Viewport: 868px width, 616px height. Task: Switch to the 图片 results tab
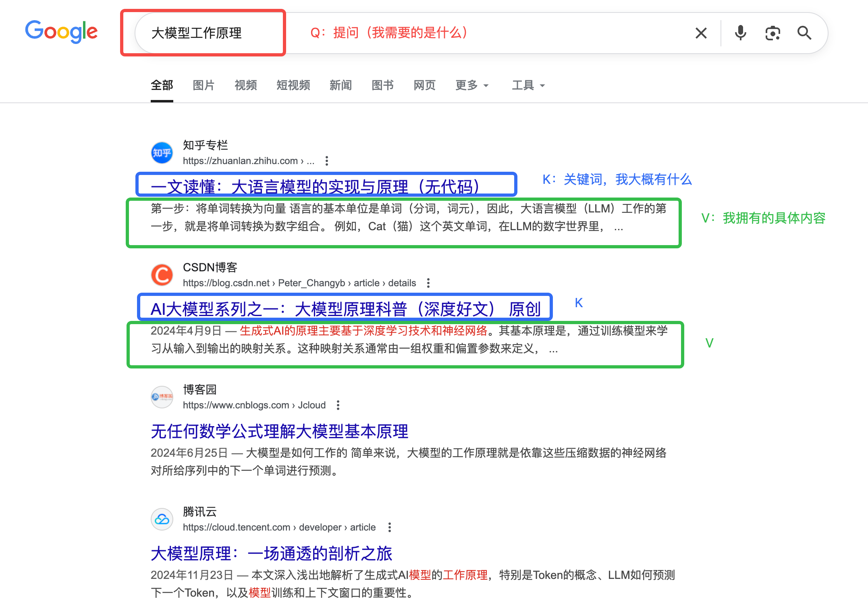[x=203, y=85]
